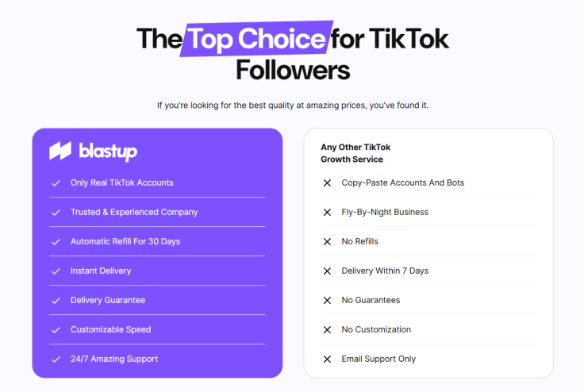Screen dimensions: 584x392
Task: Click checkmark beside Trusted & Experienced Company
Action: pyautogui.click(x=56, y=213)
